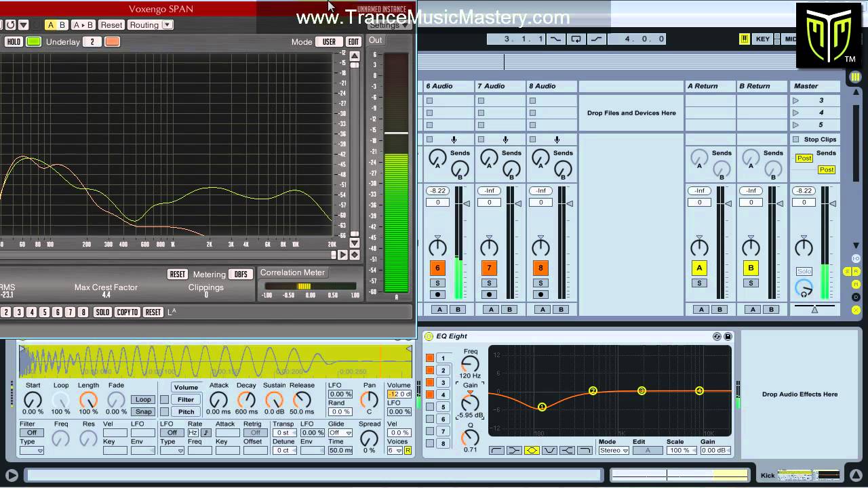Toggle the EQ Eight device activator
This screenshot has width=868, height=488.
tap(429, 336)
